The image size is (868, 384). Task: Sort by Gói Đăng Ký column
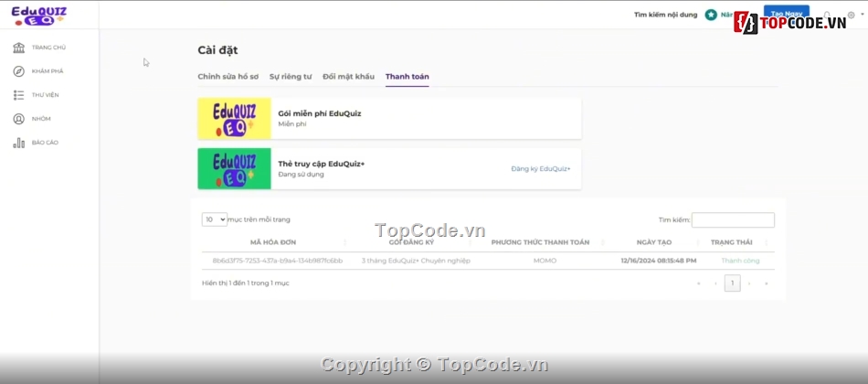click(411, 242)
